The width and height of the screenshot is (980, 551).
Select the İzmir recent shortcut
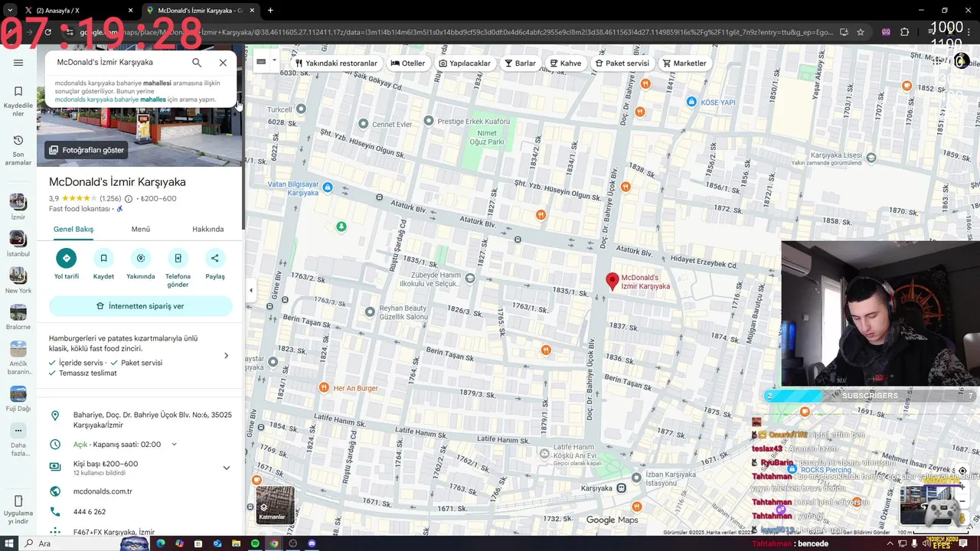coord(18,207)
